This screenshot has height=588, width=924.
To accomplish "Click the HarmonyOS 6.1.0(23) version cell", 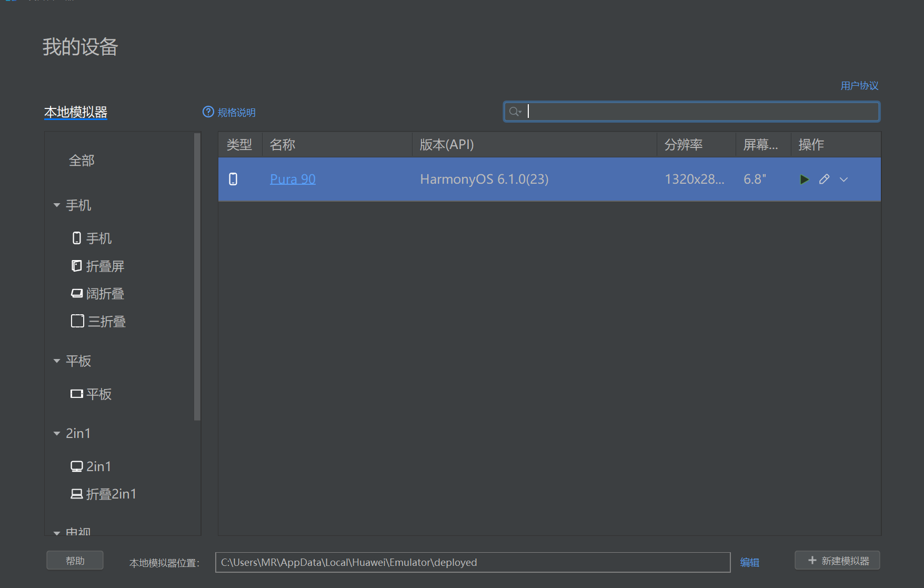I will 484,180.
